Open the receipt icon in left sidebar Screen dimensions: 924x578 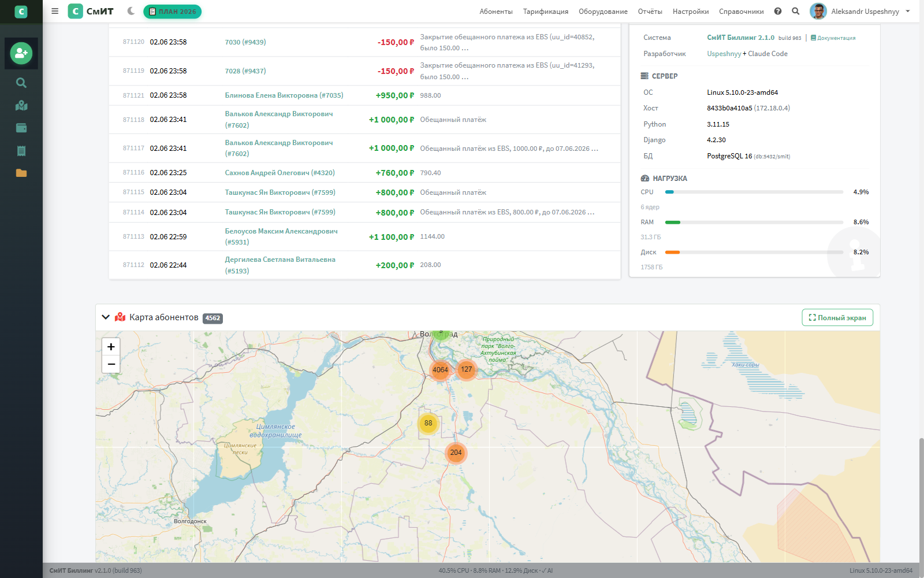coord(21,151)
